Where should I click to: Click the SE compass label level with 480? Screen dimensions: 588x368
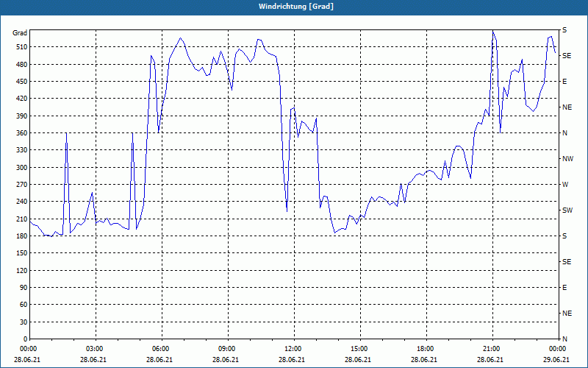pyautogui.click(x=567, y=56)
